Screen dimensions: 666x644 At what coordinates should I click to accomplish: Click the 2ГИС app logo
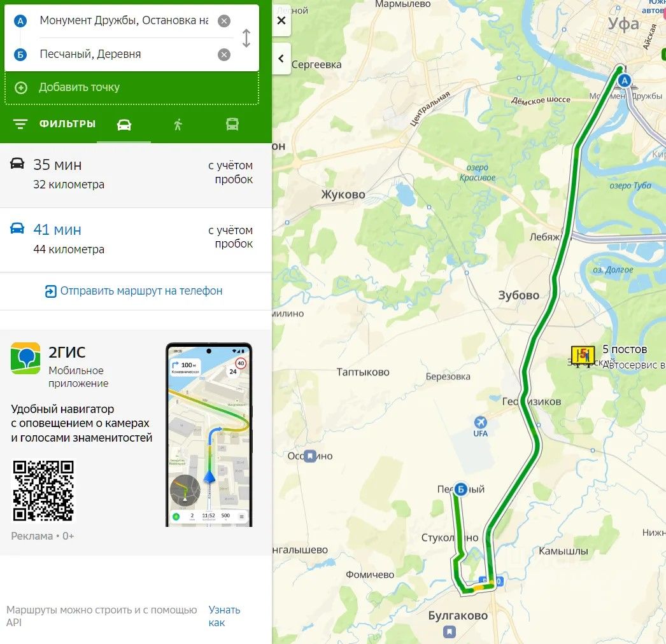[25, 358]
